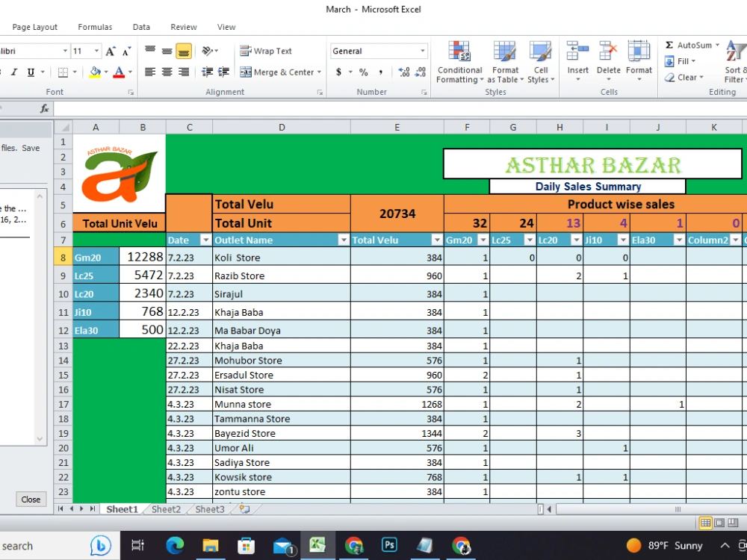The height and width of the screenshot is (560, 747).
Task: Click Merge & Center button
Action: (277, 72)
